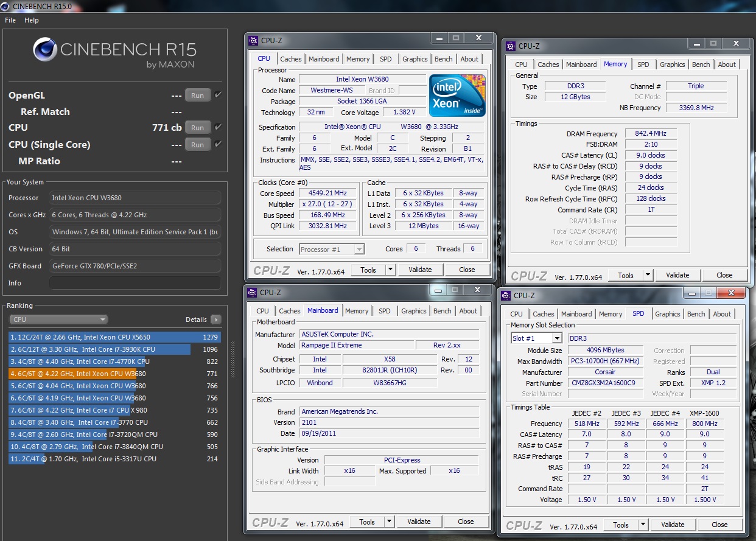Click Validate in the SPD window
Image resolution: width=756 pixels, height=541 pixels.
(673, 525)
